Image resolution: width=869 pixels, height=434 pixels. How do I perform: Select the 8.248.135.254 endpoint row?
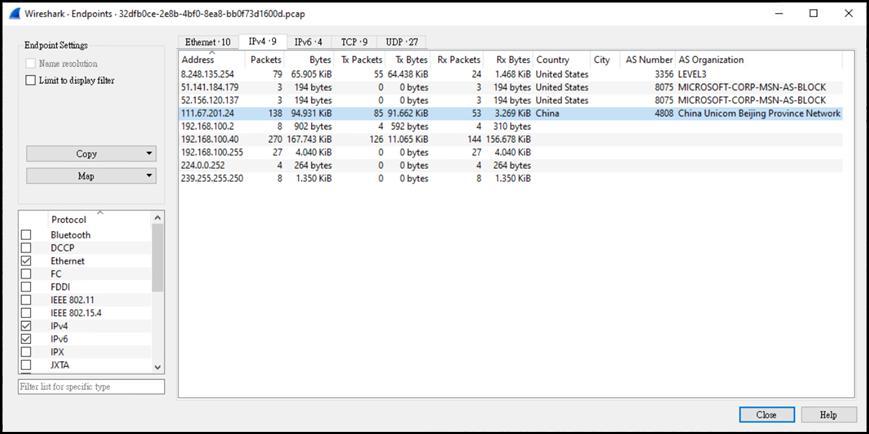510,74
